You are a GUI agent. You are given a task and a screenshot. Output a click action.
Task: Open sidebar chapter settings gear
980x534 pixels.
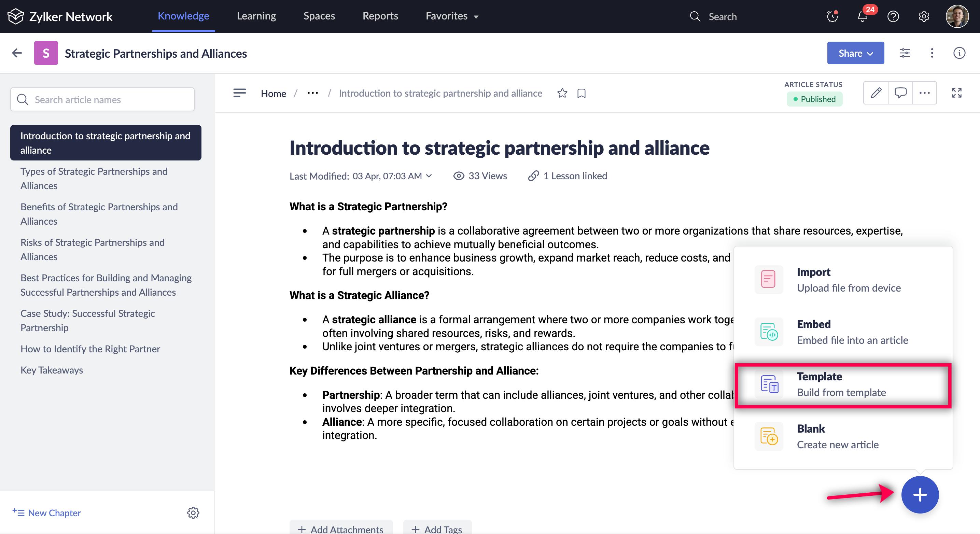tap(193, 512)
